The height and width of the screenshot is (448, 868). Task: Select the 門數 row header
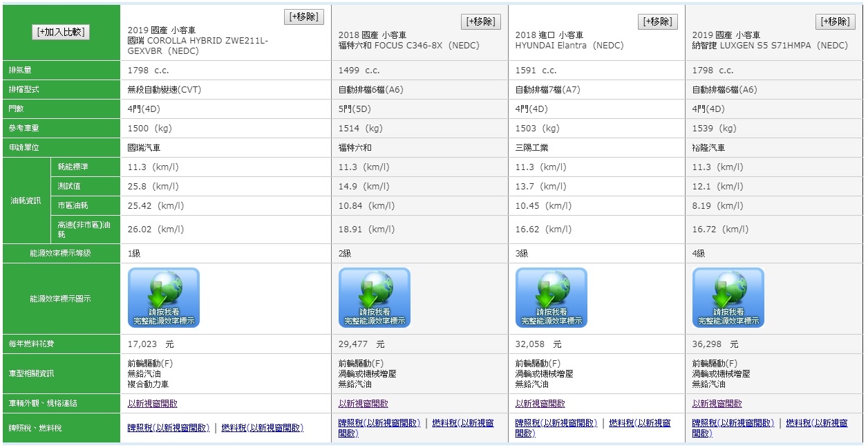[x=62, y=109]
